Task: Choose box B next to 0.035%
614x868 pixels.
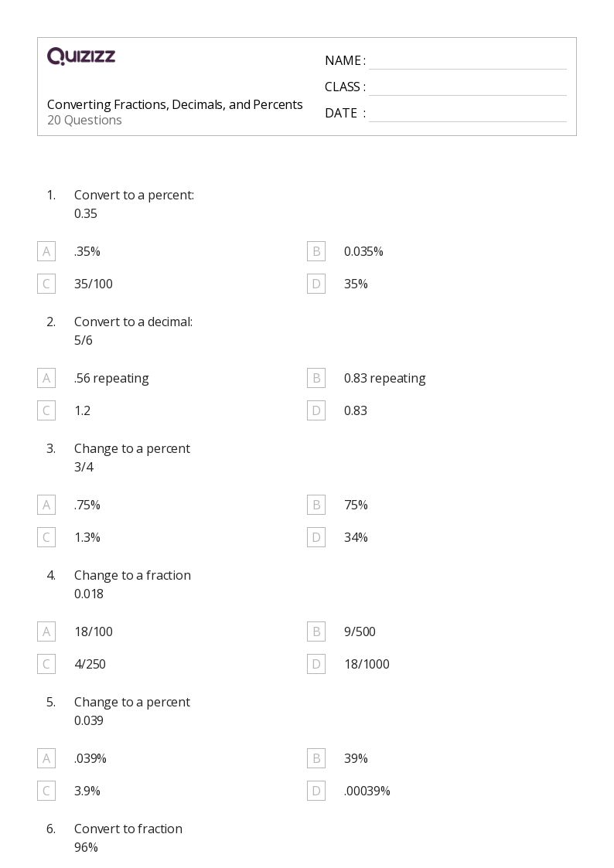Action: pyautogui.click(x=316, y=251)
